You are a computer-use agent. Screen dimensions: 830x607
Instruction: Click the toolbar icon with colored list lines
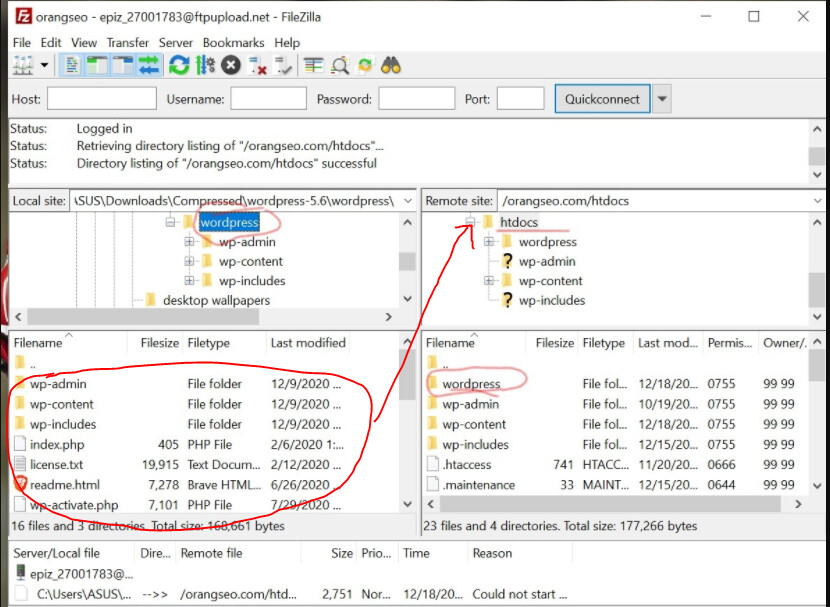(x=313, y=66)
